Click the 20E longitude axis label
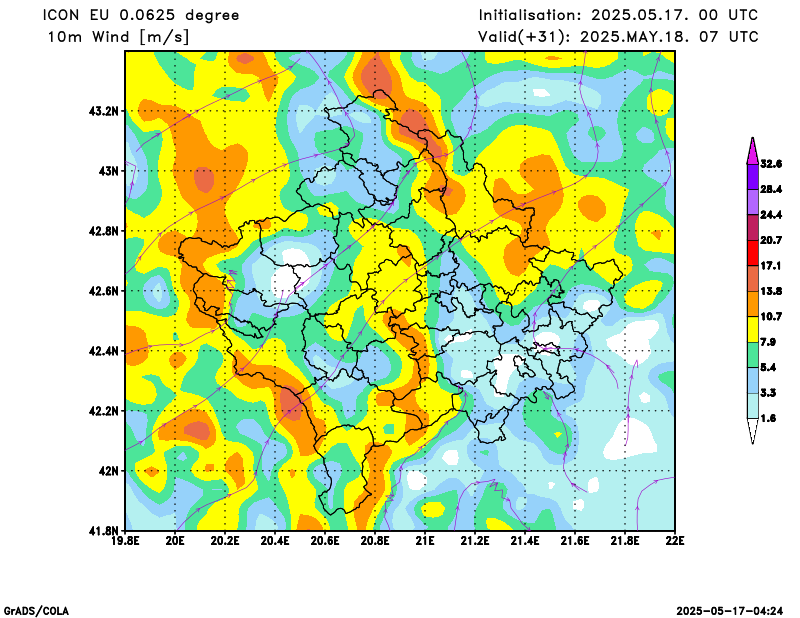Viewport: 800px width, 618px height. point(176,541)
